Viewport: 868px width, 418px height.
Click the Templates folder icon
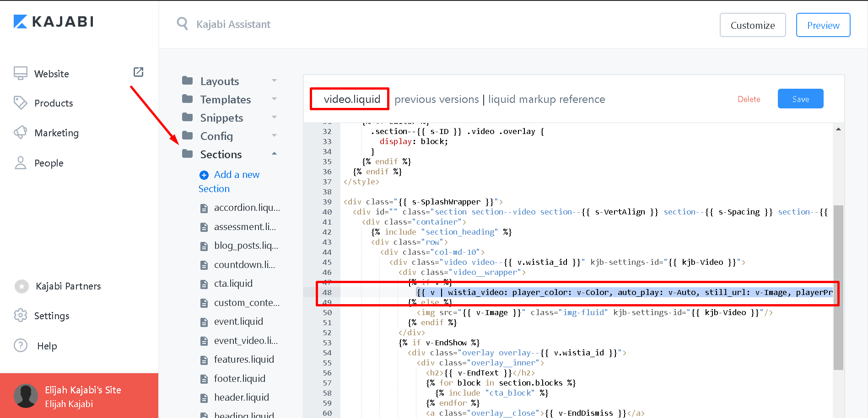click(x=187, y=99)
